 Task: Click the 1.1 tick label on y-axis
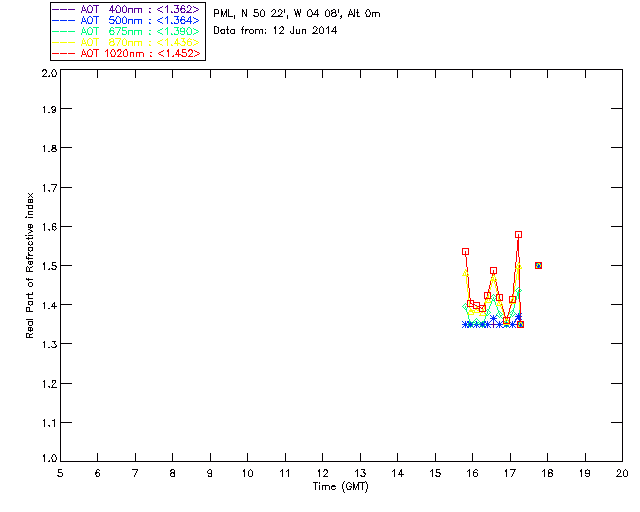(49, 423)
